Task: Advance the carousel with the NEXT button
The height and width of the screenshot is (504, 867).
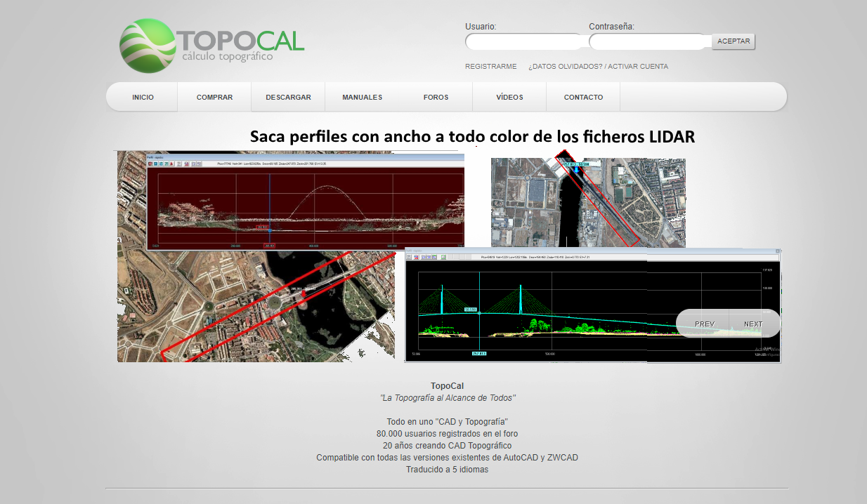Action: pyautogui.click(x=752, y=323)
